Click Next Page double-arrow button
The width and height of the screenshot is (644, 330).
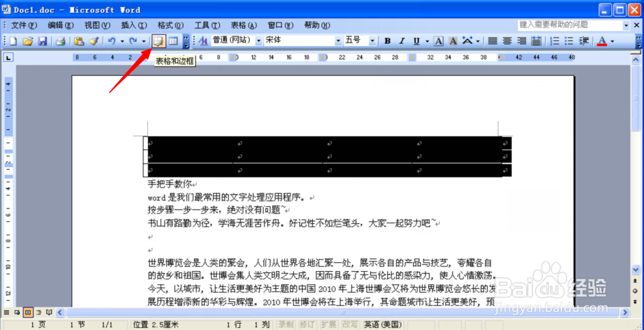pyautogui.click(x=636, y=301)
